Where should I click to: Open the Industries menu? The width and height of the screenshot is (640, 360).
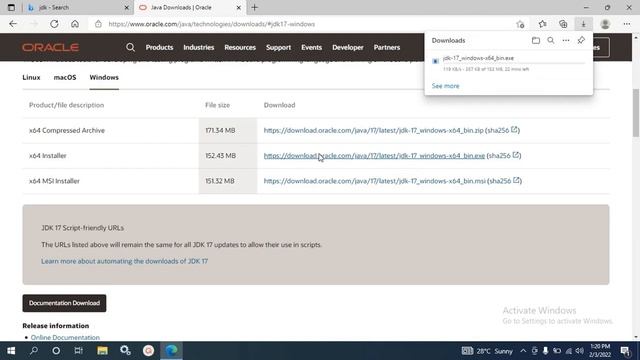point(199,47)
